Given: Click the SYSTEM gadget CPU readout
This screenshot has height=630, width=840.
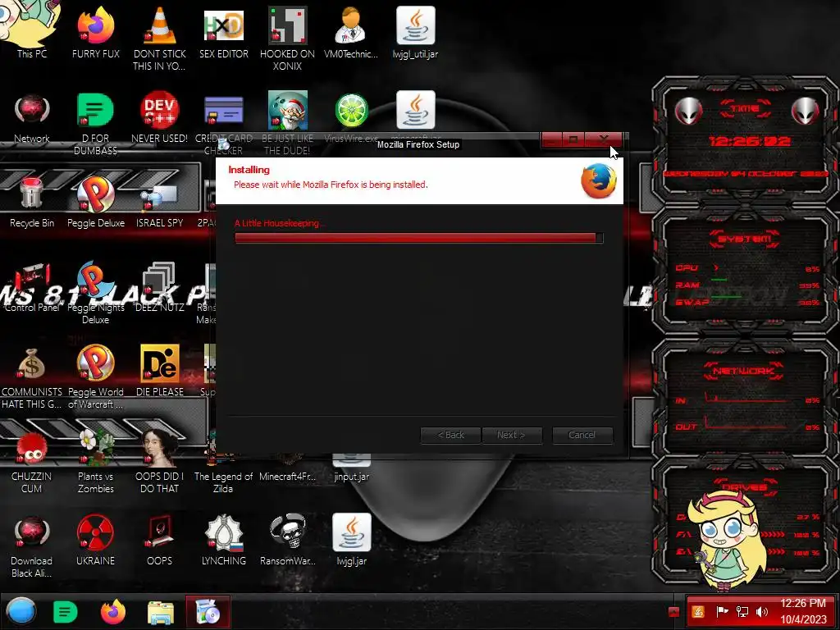Looking at the screenshot, I should 747,268.
